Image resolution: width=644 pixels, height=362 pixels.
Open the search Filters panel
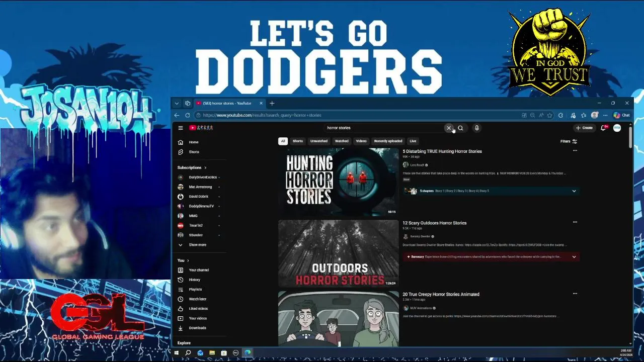point(569,141)
